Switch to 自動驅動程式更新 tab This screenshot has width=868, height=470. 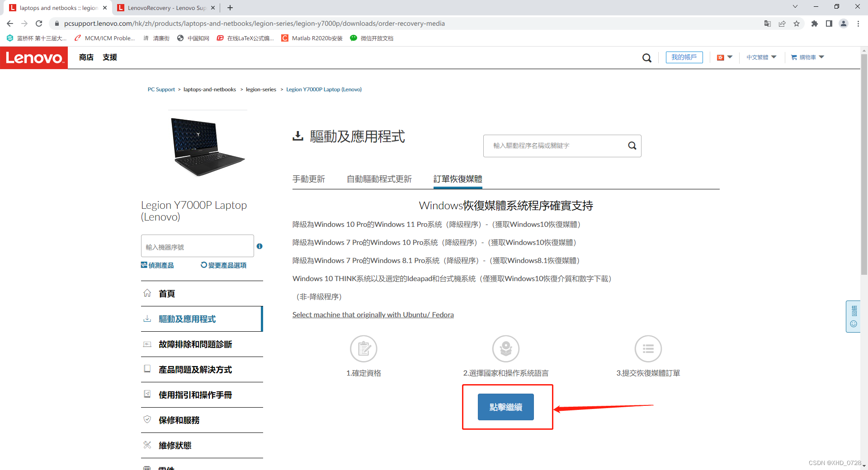click(379, 179)
